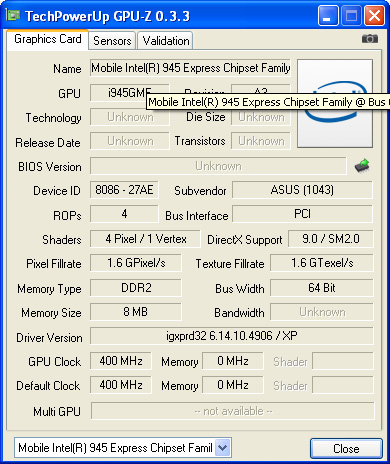The height and width of the screenshot is (464, 390).
Task: Click the GPU-Z title bar app icon
Action: pyautogui.click(x=13, y=15)
